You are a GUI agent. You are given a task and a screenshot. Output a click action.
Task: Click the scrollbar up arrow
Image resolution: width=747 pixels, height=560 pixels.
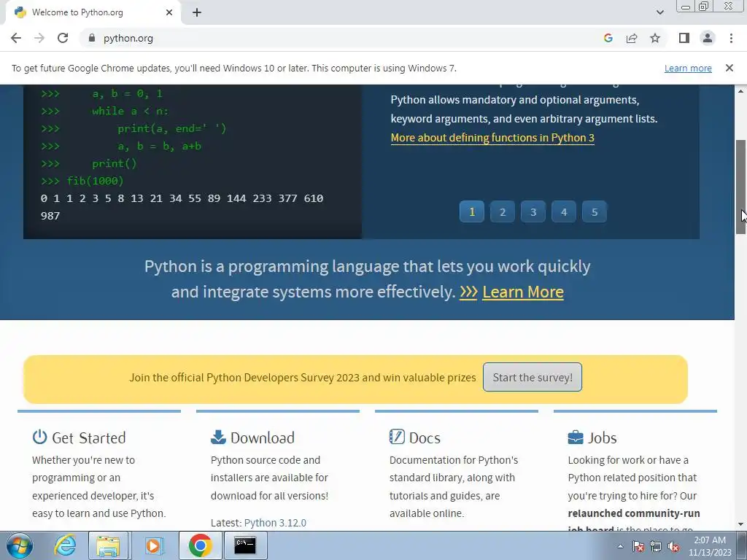click(740, 90)
